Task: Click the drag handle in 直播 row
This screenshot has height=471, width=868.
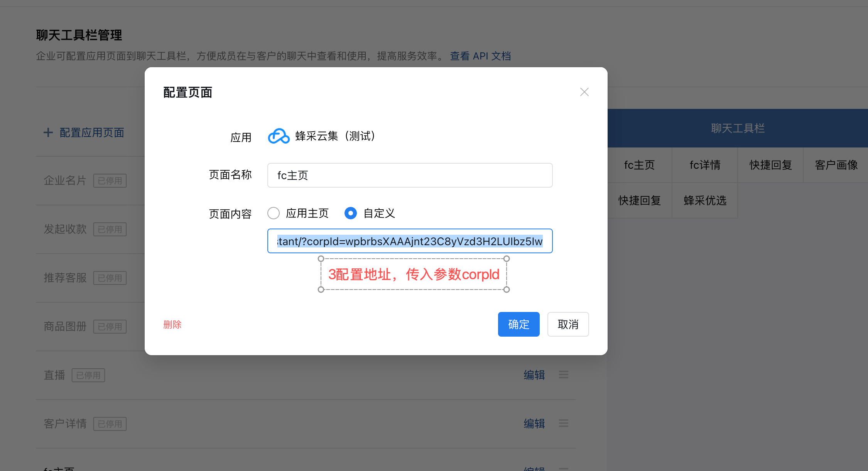Action: point(563,374)
